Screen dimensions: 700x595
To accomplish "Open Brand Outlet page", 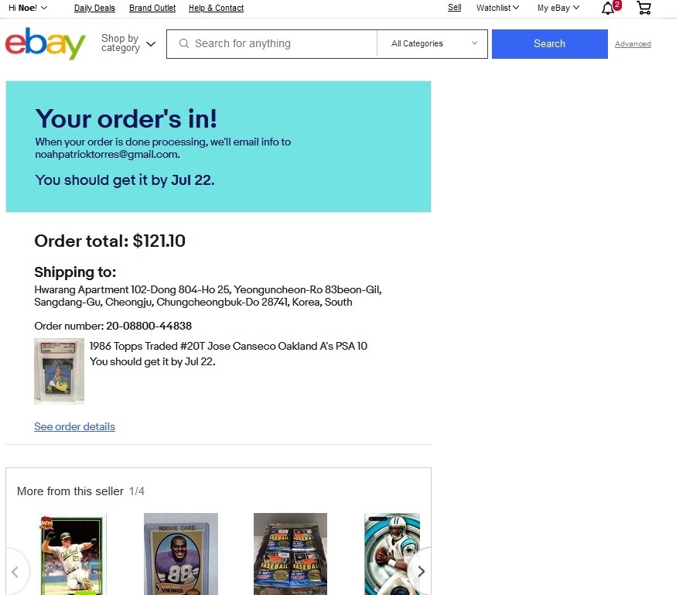I will (x=152, y=8).
